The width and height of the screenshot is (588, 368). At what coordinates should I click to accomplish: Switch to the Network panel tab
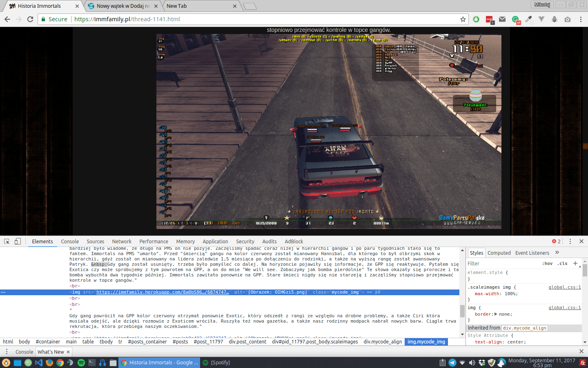pos(122,242)
